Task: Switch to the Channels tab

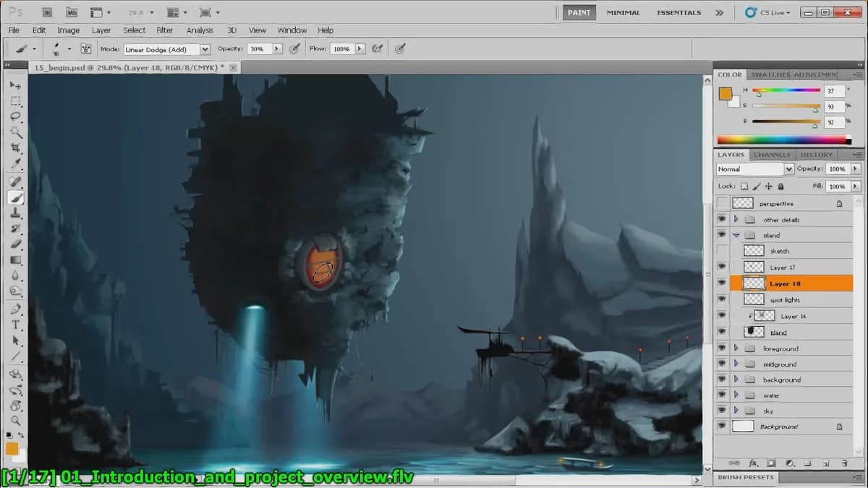Action: (x=772, y=155)
